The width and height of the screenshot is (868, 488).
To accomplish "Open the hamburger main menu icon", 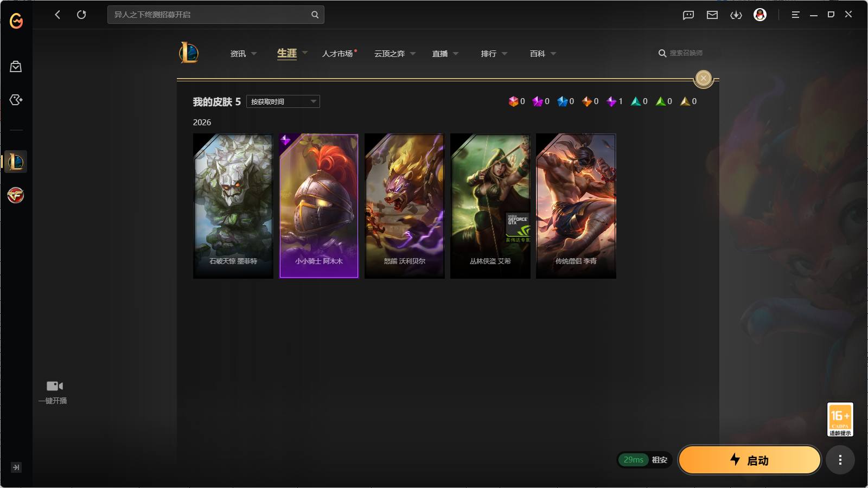I will click(x=796, y=15).
